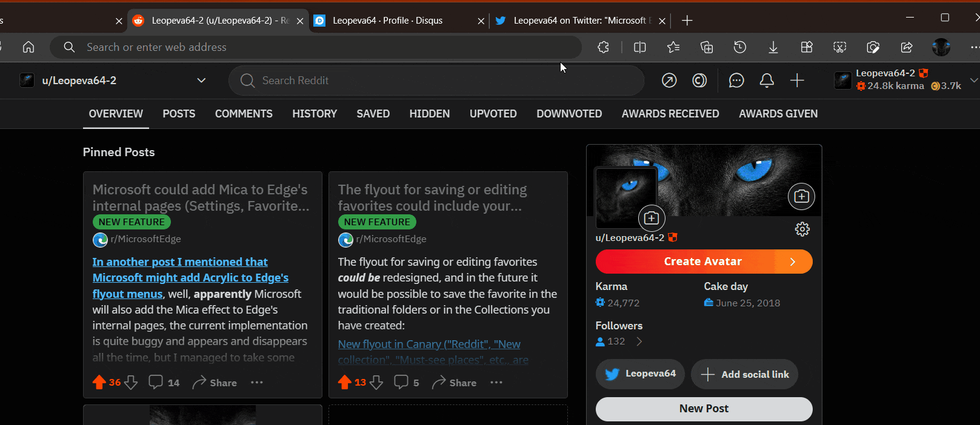
Task: Upvote the Mica to Edge post
Action: [x=99, y=383]
